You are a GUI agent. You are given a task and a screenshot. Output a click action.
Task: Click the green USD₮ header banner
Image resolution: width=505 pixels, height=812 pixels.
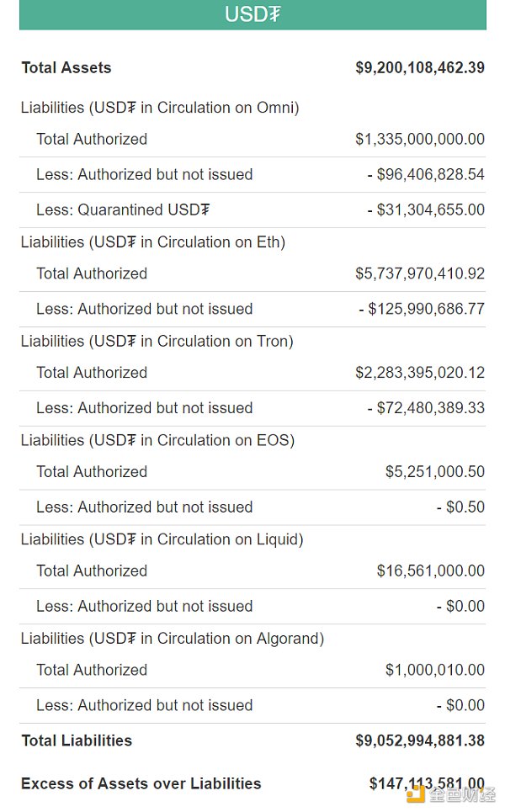[252, 14]
